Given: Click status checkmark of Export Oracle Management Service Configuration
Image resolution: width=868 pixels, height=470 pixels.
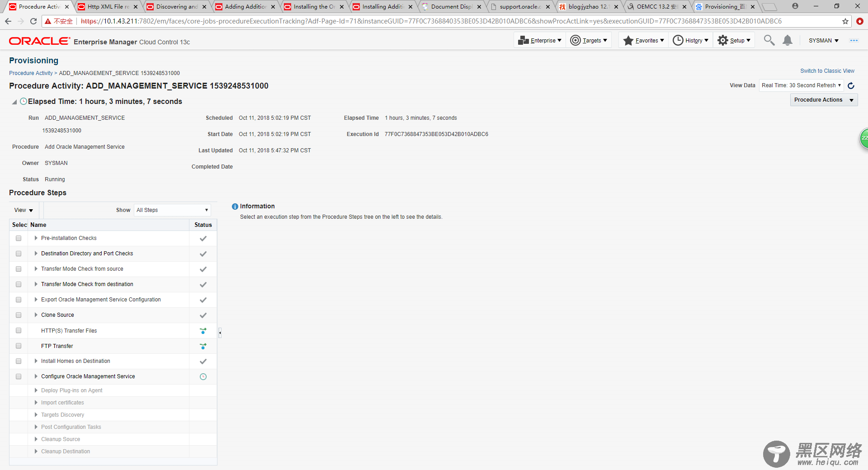Looking at the screenshot, I should [x=203, y=300].
